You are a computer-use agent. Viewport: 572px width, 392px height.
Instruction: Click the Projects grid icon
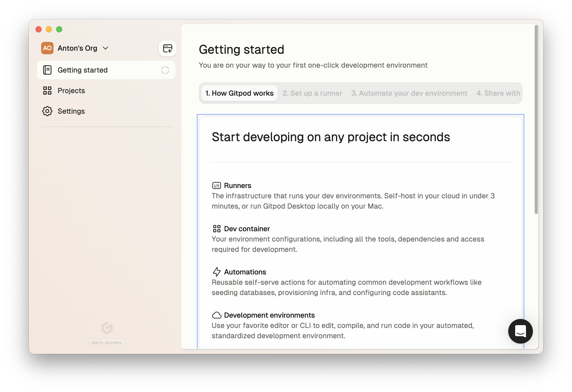(47, 91)
